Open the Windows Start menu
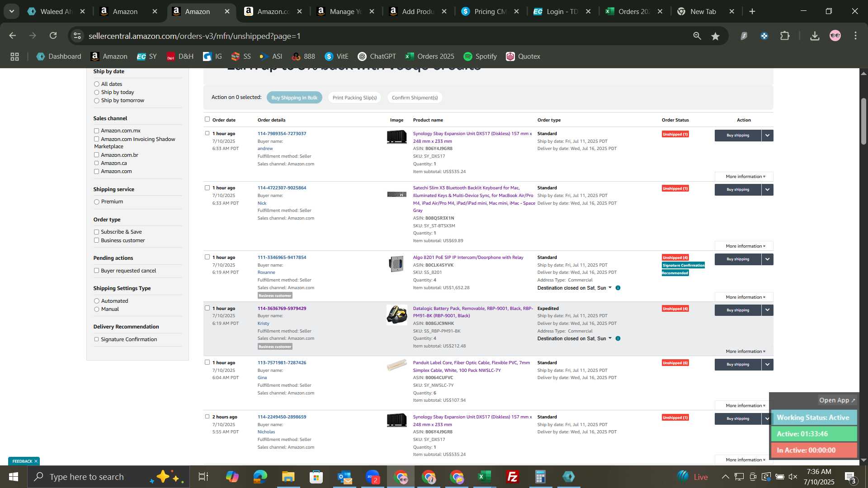The image size is (868, 488). 14,477
